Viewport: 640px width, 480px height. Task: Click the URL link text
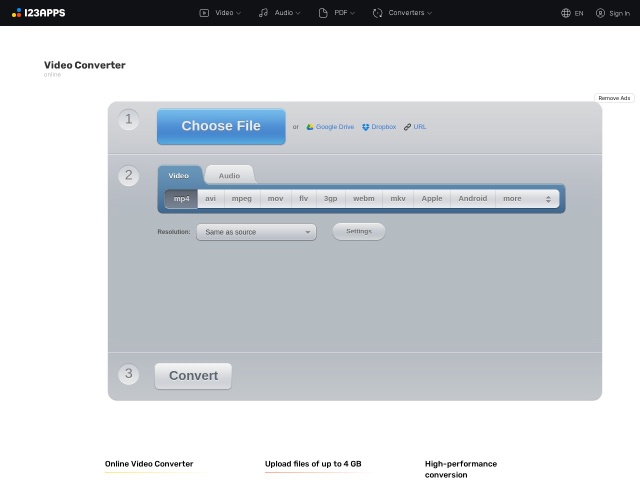[x=420, y=127]
